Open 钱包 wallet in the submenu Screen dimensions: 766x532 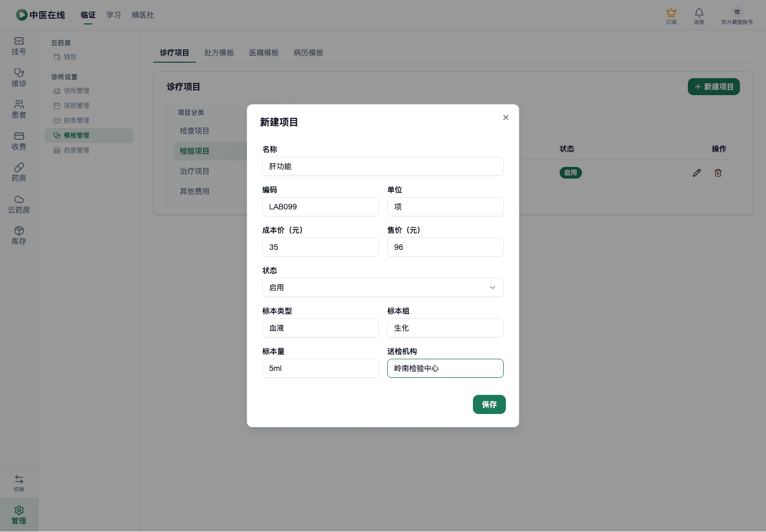[x=88, y=57]
